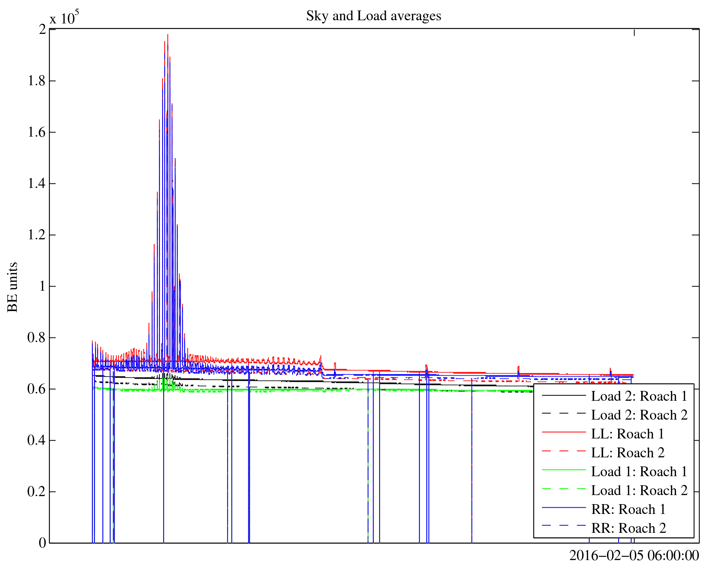Click the 'BE units' y-axis label
The width and height of the screenshot is (709, 588).
pyautogui.click(x=13, y=287)
